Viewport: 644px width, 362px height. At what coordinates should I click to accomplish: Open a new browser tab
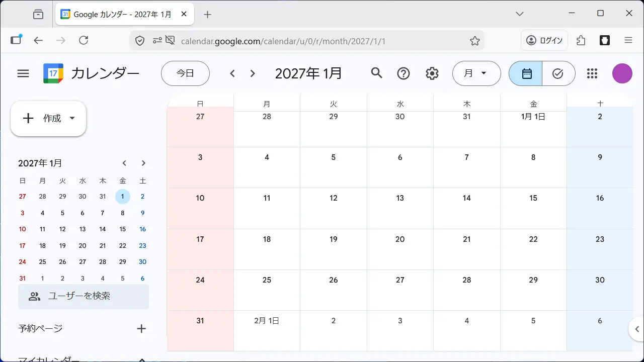click(207, 14)
